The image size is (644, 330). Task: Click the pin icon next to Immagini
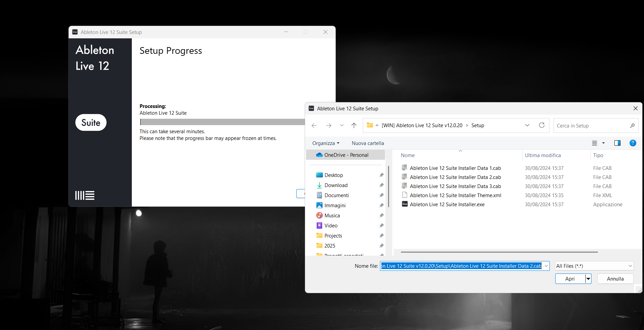(381, 205)
